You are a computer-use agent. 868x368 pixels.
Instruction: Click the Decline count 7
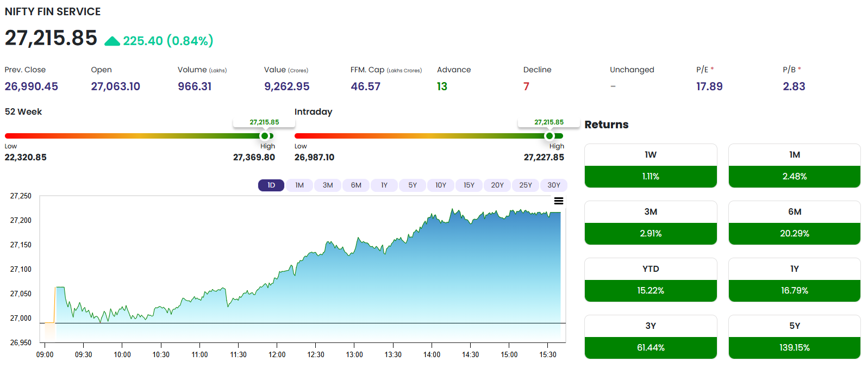[526, 86]
